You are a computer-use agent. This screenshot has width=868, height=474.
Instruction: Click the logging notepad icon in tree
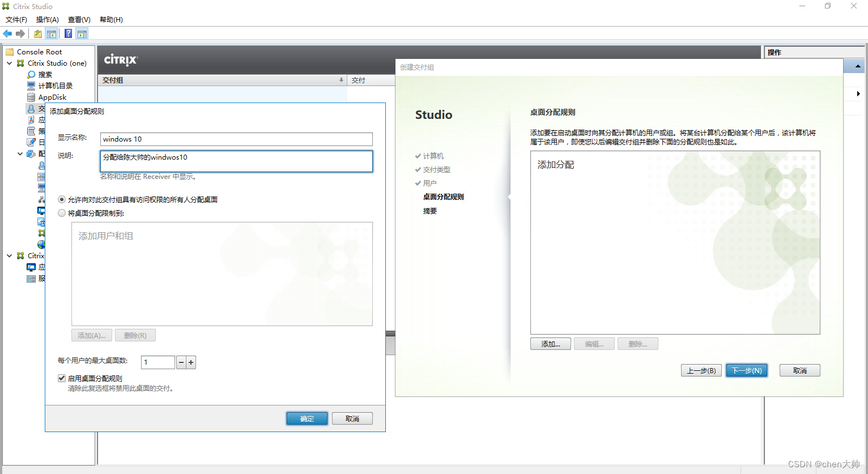[31, 143]
